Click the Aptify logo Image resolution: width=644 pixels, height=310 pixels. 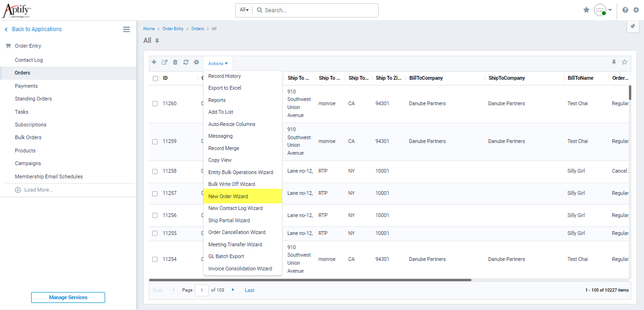[x=17, y=10]
